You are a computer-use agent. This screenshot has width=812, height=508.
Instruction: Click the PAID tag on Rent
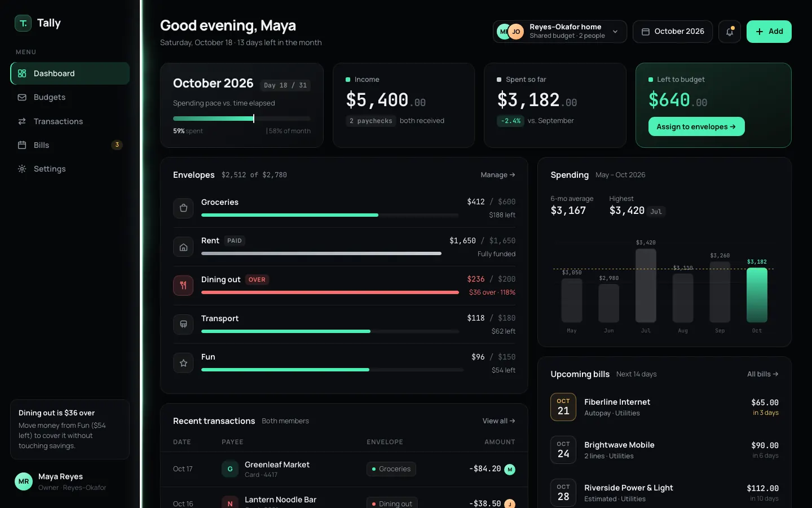pos(235,240)
